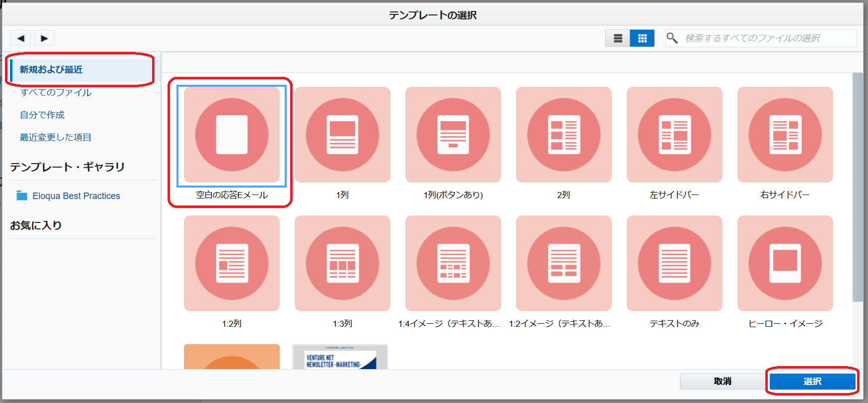868x403 pixels.
Task: Click the ヒーロー・イメージ label
Action: tap(785, 324)
